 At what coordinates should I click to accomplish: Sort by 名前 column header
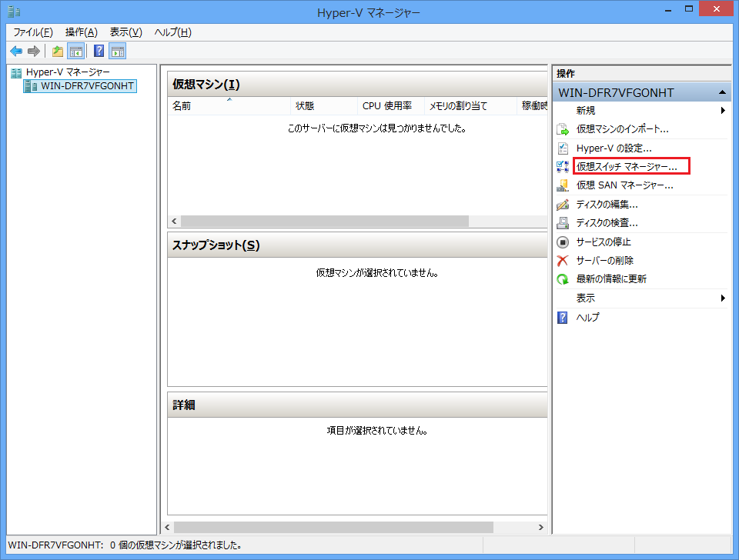(x=229, y=106)
